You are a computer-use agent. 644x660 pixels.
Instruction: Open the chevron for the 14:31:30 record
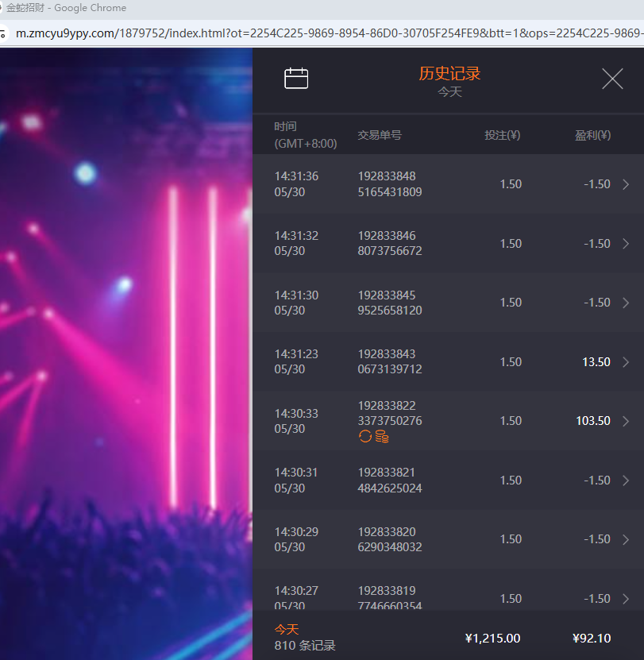click(626, 303)
